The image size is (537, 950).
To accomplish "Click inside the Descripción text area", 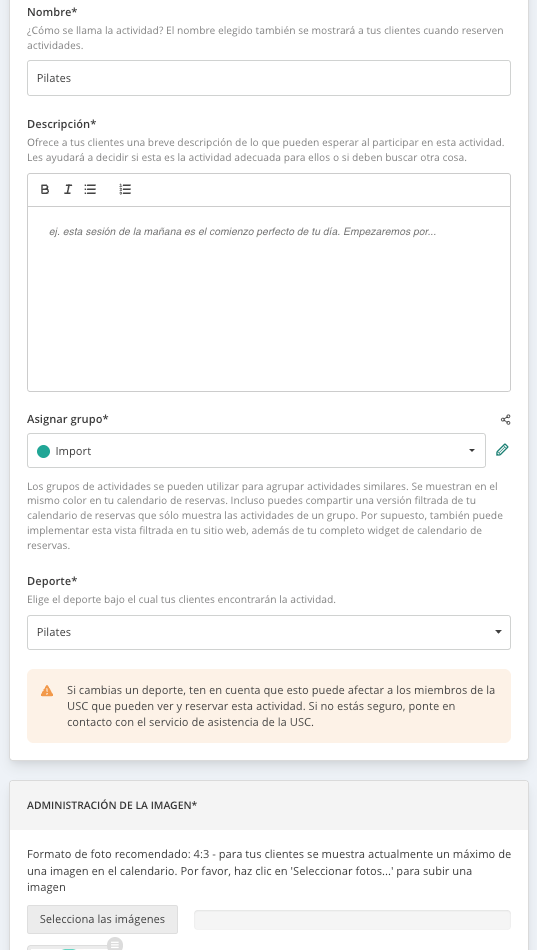I will click(x=268, y=299).
